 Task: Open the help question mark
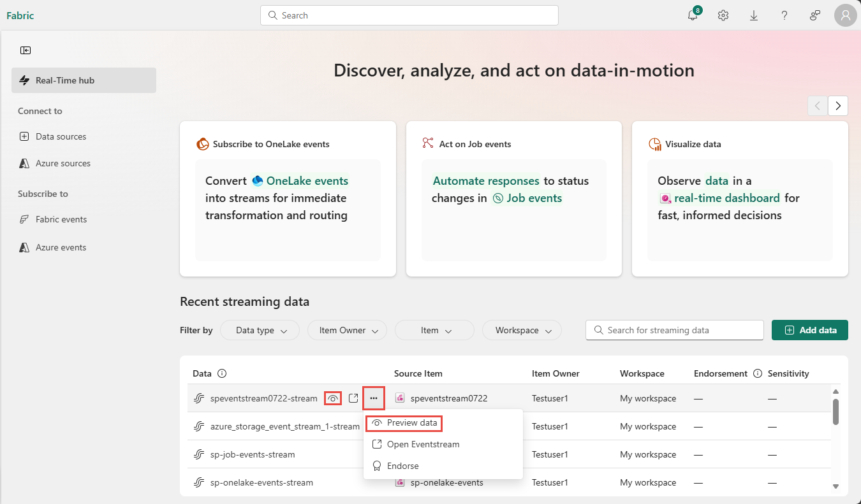click(x=784, y=15)
